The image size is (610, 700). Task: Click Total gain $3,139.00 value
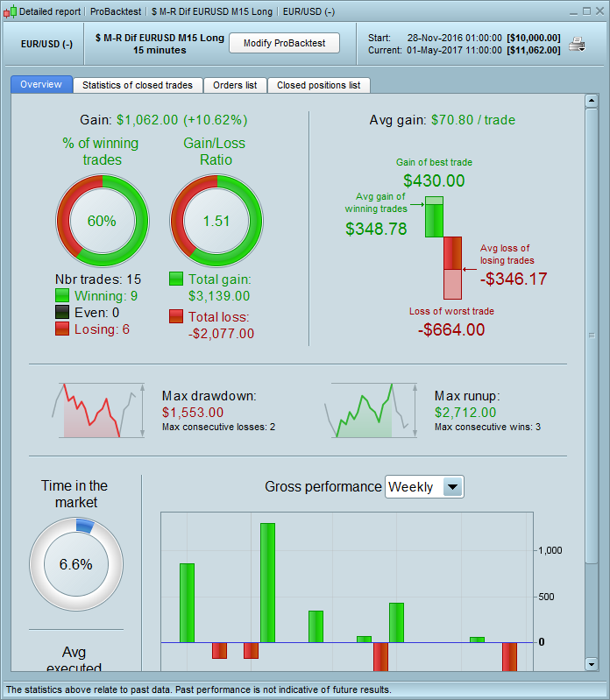pyautogui.click(x=219, y=295)
